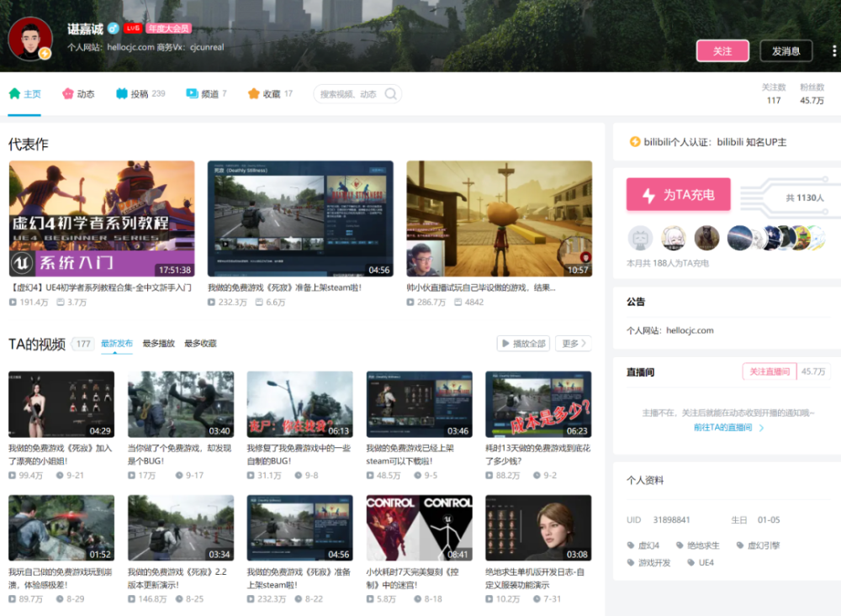This screenshot has width=841, height=616.
Task: Click the male gender icon beside username
Action: coord(113,29)
